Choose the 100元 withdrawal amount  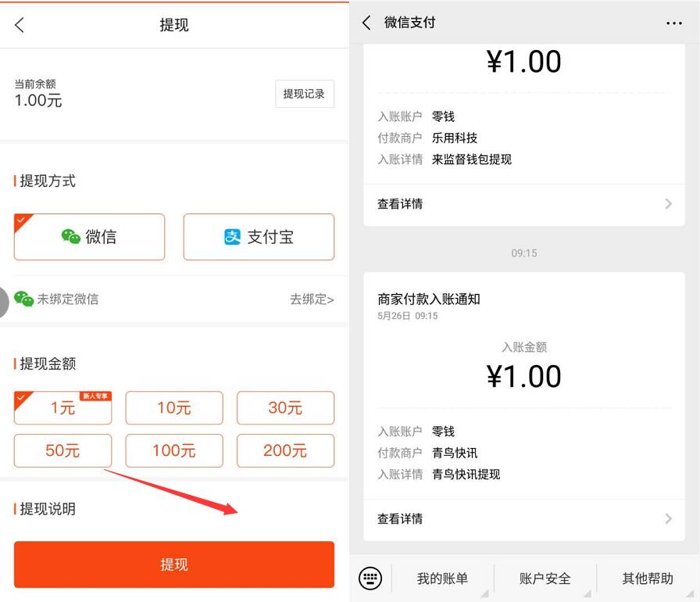pyautogui.click(x=174, y=450)
